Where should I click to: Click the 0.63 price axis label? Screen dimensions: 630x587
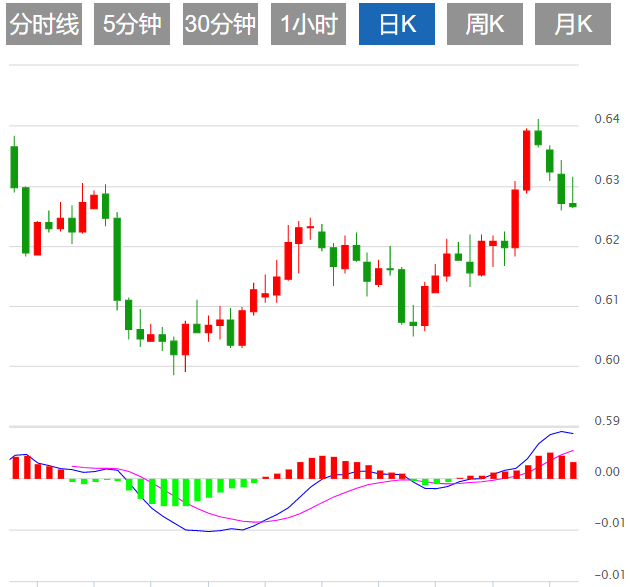[607, 180]
